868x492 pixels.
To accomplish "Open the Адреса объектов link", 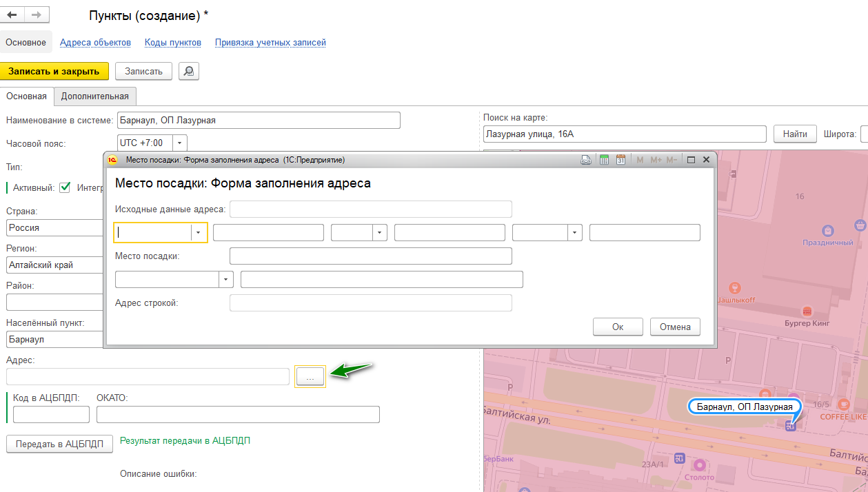I will click(95, 42).
